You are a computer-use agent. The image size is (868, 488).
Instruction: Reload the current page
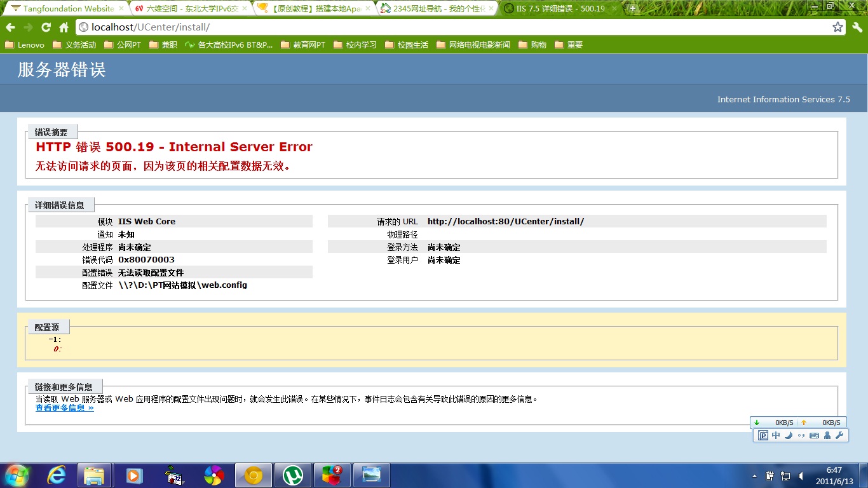46,27
